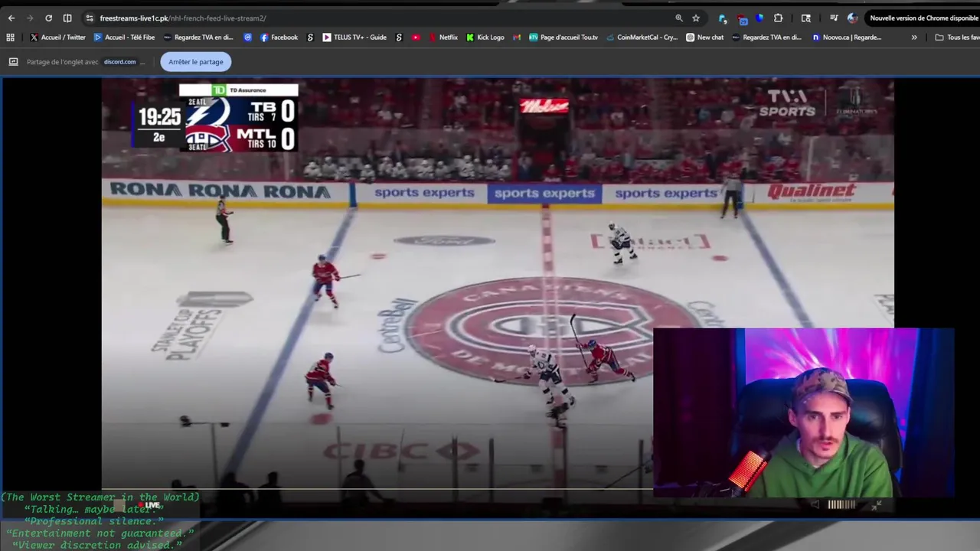The width and height of the screenshot is (980, 551).
Task: Open the New chat bookmark
Action: coord(705,37)
